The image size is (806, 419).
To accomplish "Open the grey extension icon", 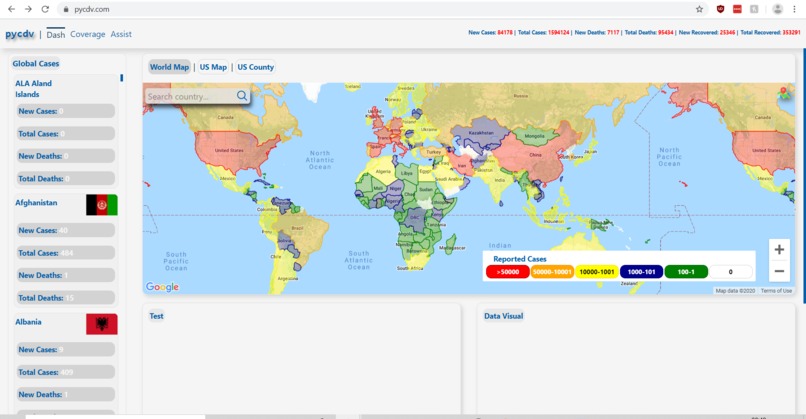I will (x=754, y=9).
